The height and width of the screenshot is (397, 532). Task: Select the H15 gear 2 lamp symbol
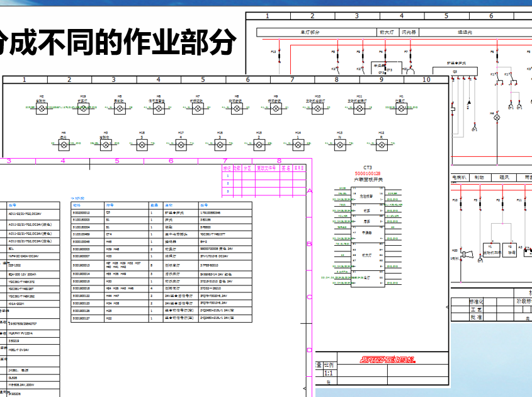(259, 145)
